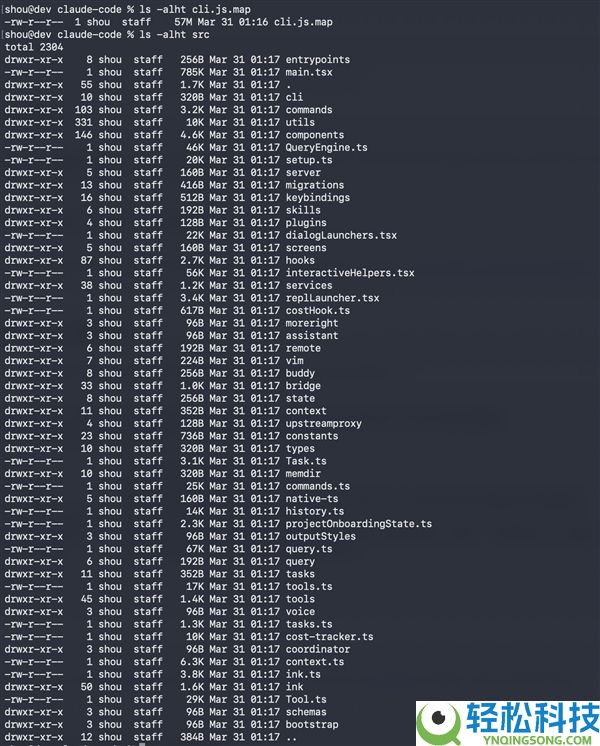Click the entrypoints directory name
600x746 pixels.
(318, 59)
